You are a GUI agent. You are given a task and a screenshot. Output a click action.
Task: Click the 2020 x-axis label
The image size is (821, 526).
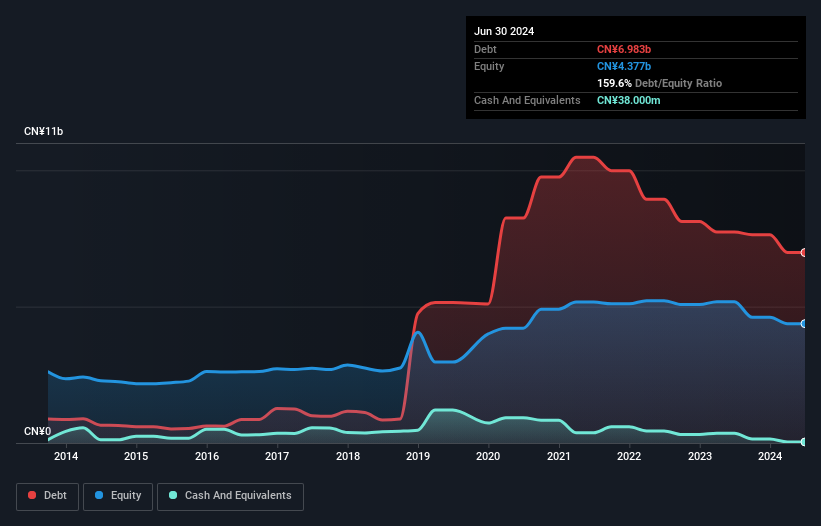(x=488, y=456)
